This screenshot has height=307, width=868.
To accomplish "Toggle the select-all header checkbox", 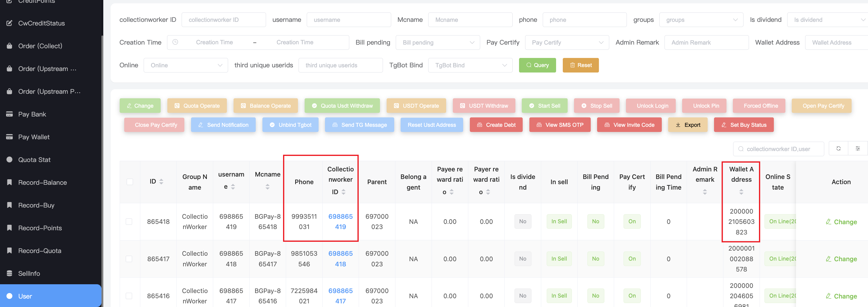I will [x=130, y=182].
